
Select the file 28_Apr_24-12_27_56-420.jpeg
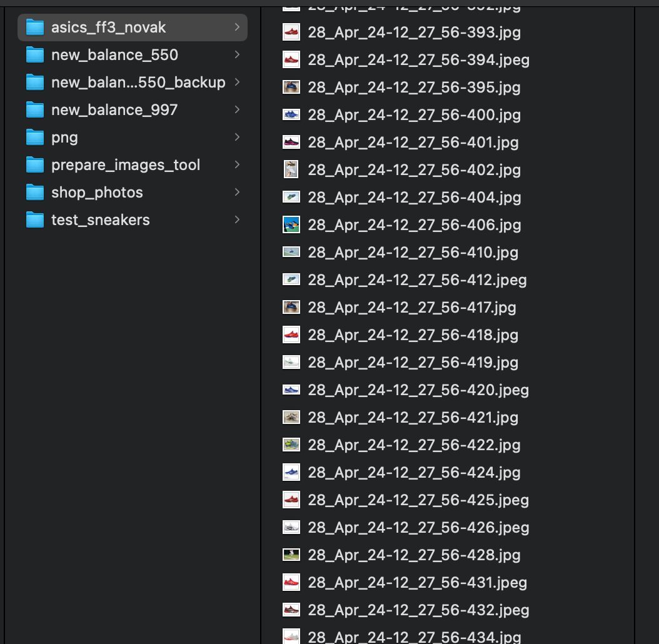pyautogui.click(x=418, y=390)
